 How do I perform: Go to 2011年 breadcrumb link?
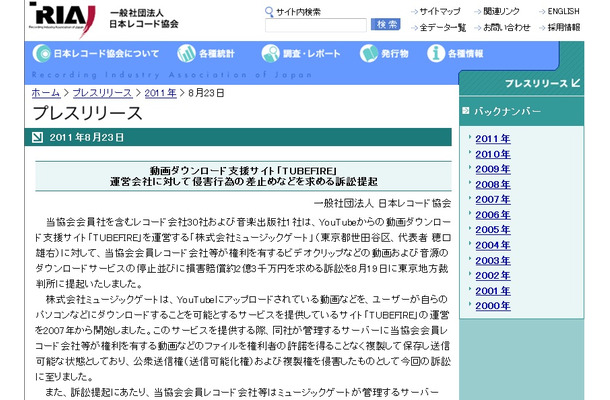click(160, 93)
